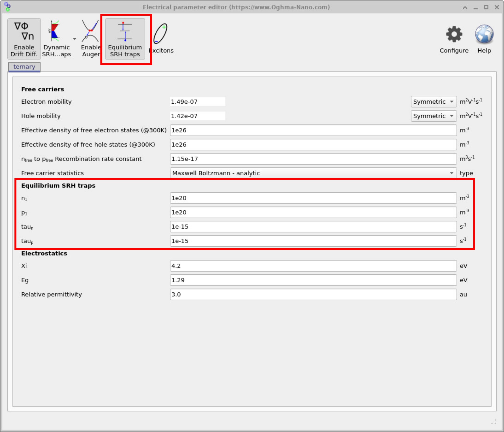The height and width of the screenshot is (432, 504).
Task: Click application logo icon in title bar
Action: tap(7, 7)
